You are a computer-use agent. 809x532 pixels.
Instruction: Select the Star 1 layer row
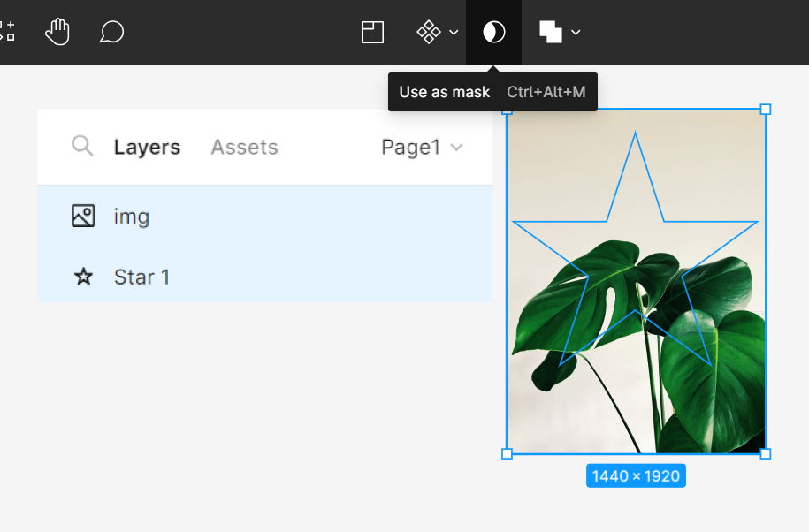coord(265,277)
